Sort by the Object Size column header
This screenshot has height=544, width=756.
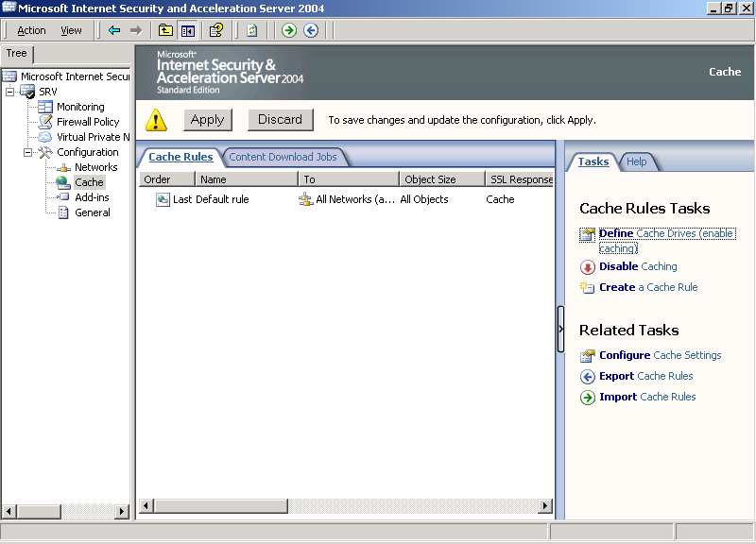[442, 179]
